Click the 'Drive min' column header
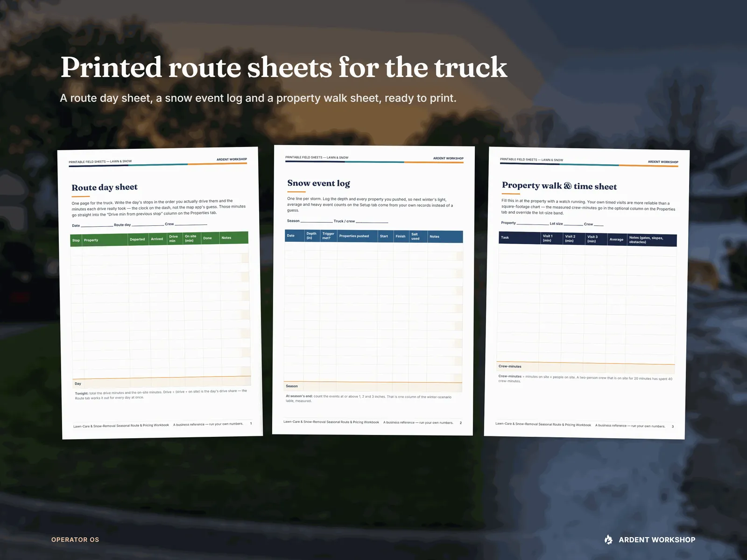Viewport: 747px width, 560px height. tap(174, 238)
